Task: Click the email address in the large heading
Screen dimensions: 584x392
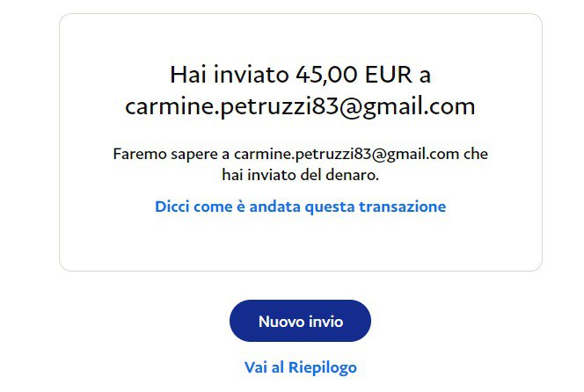Action: pos(300,107)
